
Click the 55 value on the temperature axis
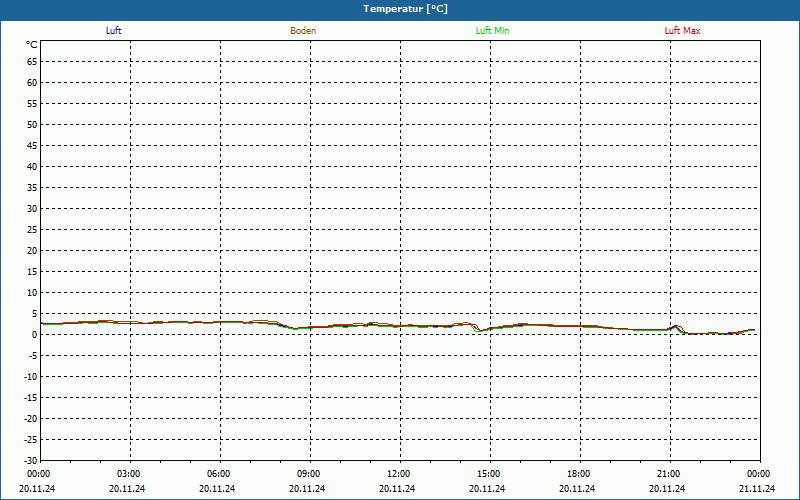coord(32,104)
